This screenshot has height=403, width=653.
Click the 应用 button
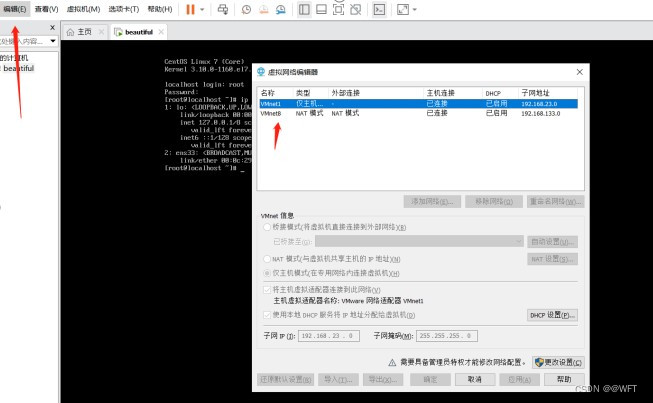(519, 379)
